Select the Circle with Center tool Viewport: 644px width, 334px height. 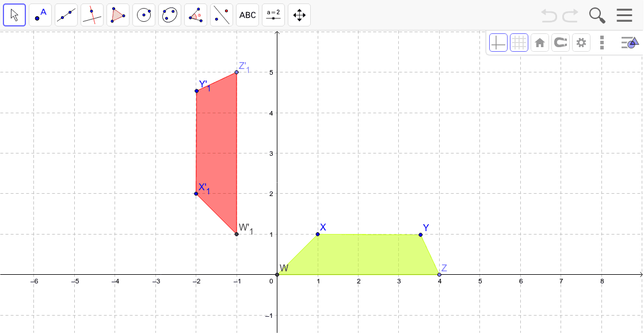[143, 14]
